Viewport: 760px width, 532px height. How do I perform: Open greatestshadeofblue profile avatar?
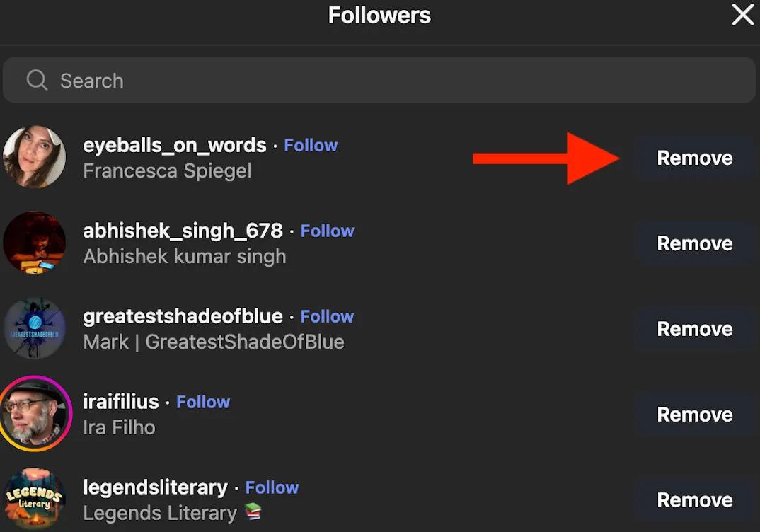click(35, 328)
